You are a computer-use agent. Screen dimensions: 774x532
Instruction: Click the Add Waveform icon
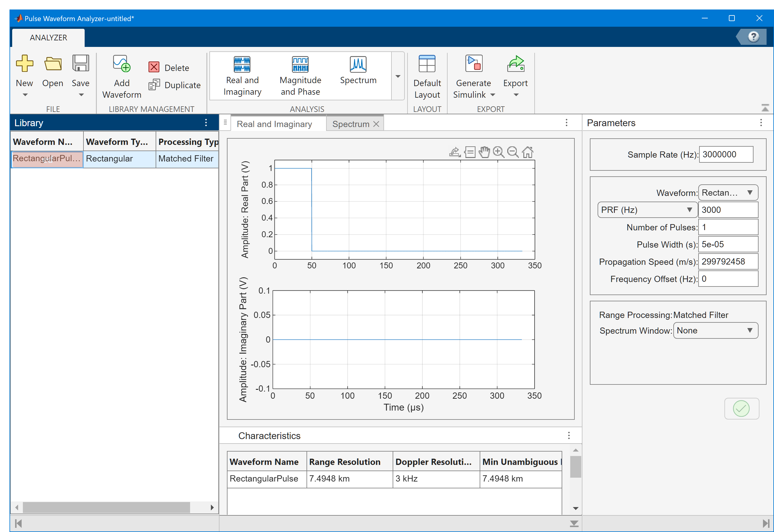click(121, 64)
